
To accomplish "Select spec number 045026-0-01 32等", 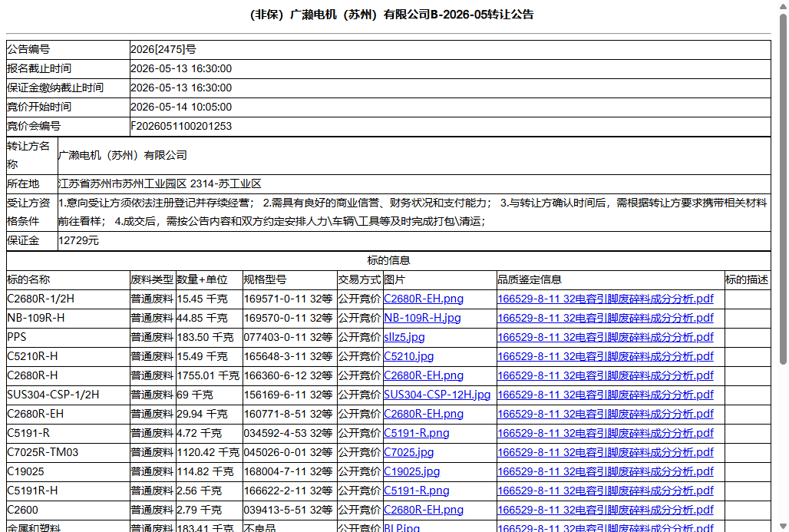I will [289, 452].
